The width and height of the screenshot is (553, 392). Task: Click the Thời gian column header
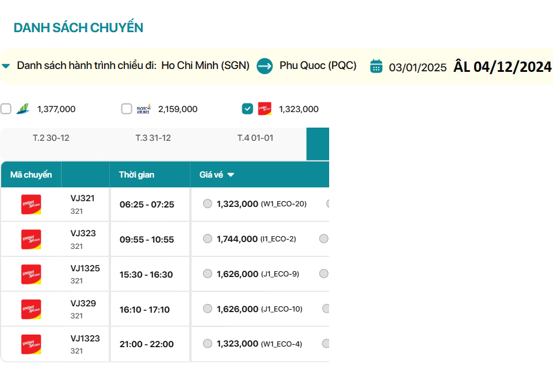coord(137,175)
